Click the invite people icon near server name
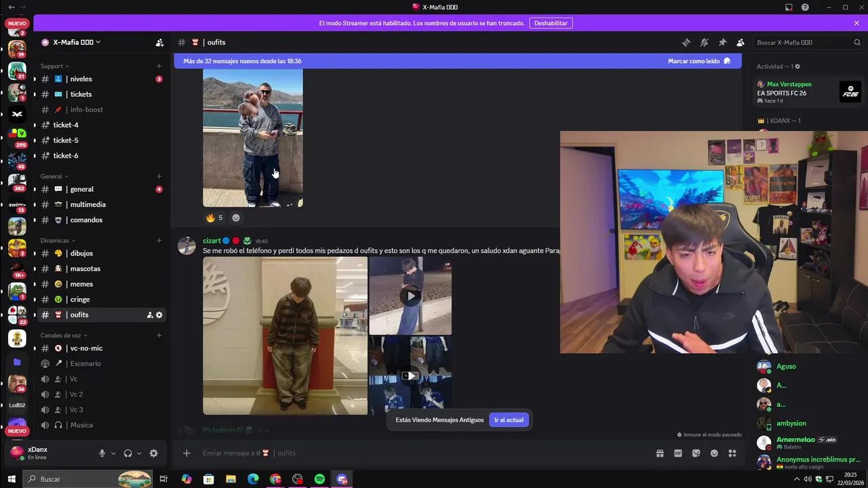This screenshot has width=868, height=488. tap(159, 42)
